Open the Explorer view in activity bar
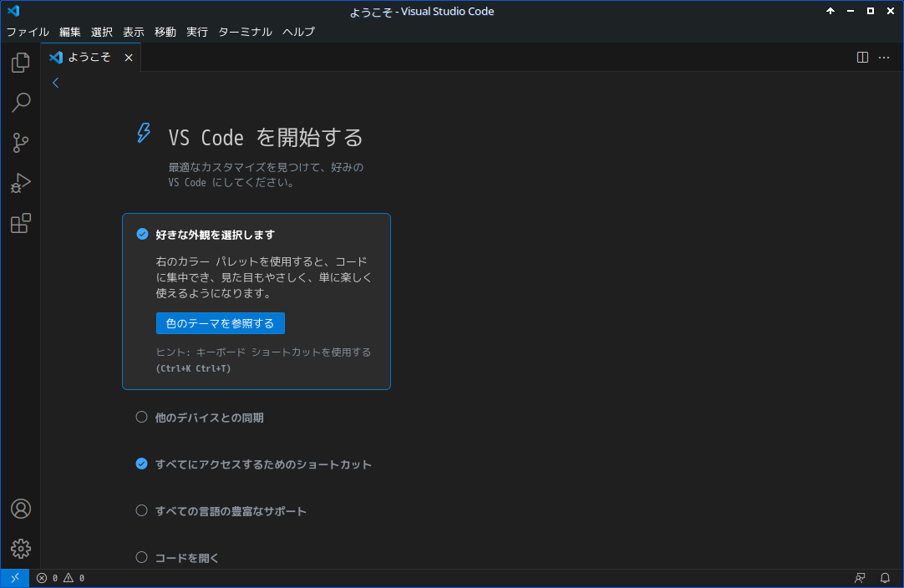The height and width of the screenshot is (588, 904). point(20,63)
